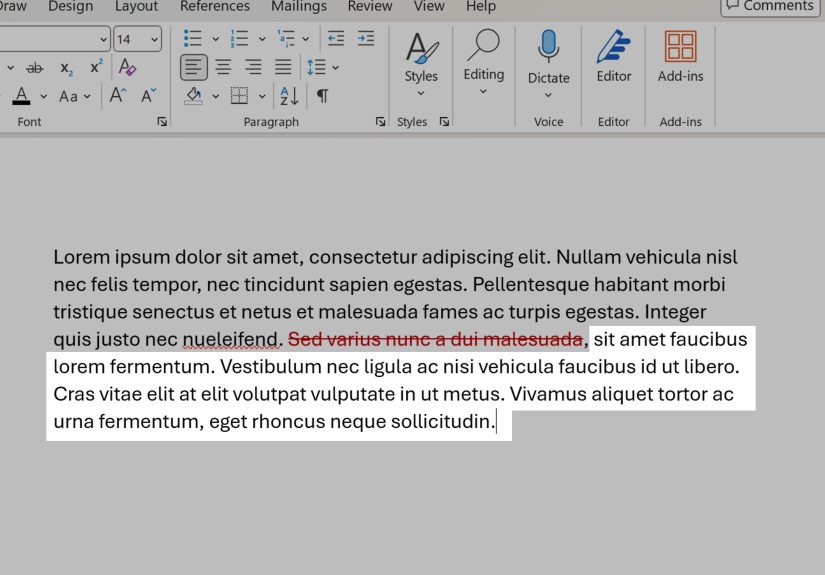Toggle the show paragraph marks button

coord(322,96)
